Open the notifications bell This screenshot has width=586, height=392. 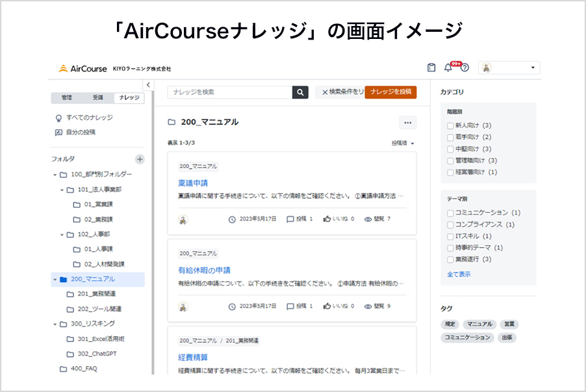tap(448, 67)
